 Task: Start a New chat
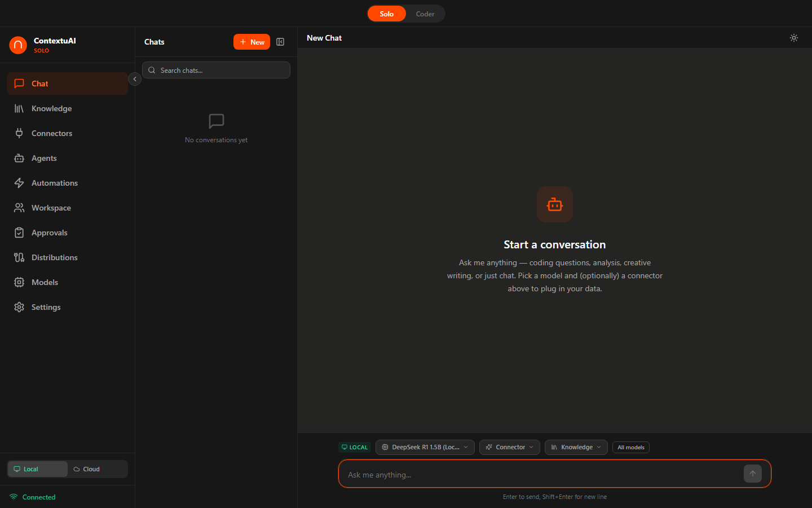[251, 42]
